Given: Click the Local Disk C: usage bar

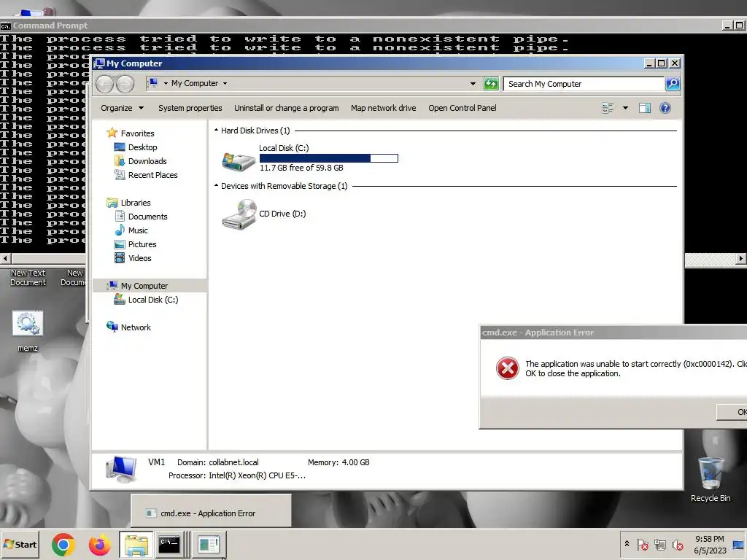Looking at the screenshot, I should [329, 158].
